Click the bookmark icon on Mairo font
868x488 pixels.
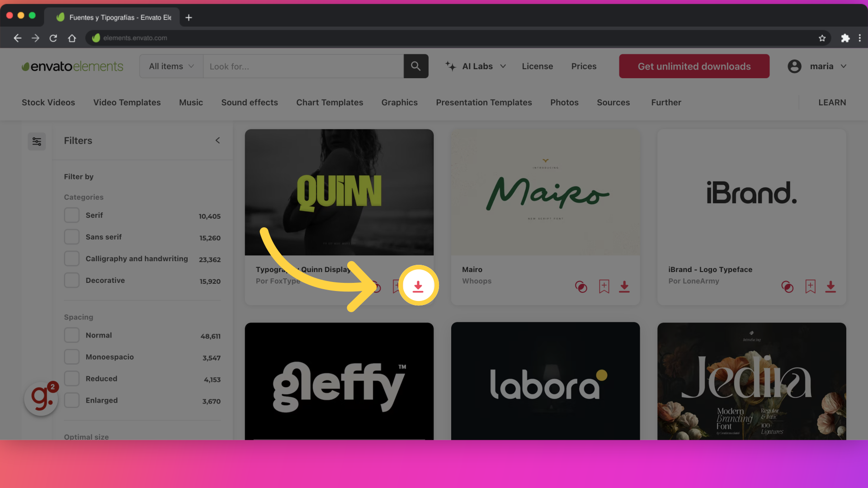pyautogui.click(x=604, y=286)
